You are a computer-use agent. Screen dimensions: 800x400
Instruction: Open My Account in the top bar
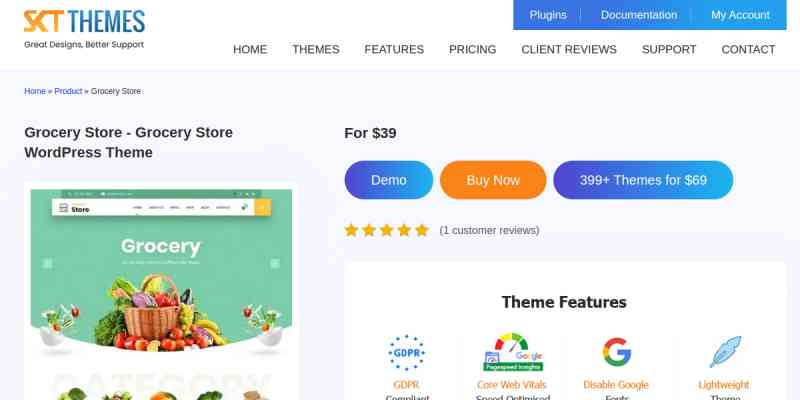click(x=740, y=15)
